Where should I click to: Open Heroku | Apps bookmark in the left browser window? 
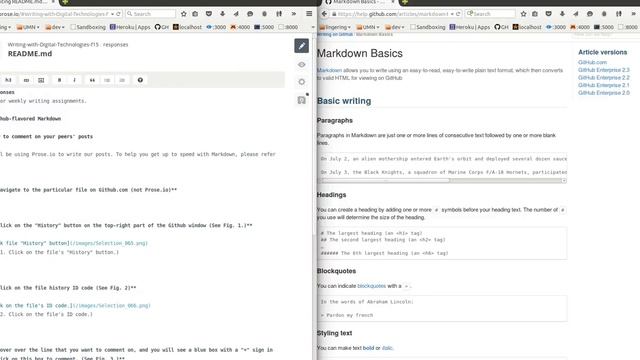point(130,27)
